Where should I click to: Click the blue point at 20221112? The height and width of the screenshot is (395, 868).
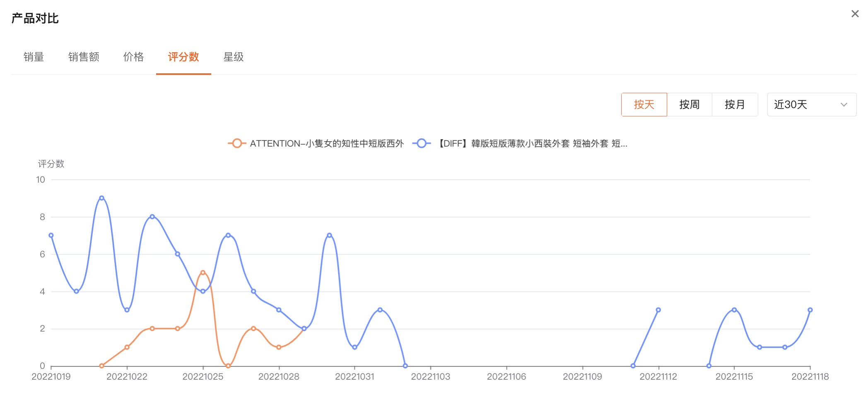click(658, 310)
